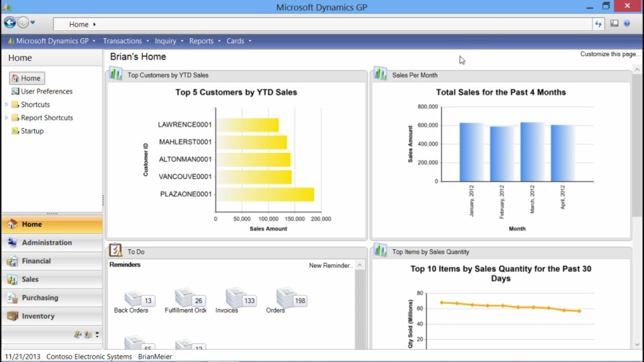Viewport: 644px width, 362px height.
Task: Click BrianMeier user in status bar
Action: pos(155,357)
